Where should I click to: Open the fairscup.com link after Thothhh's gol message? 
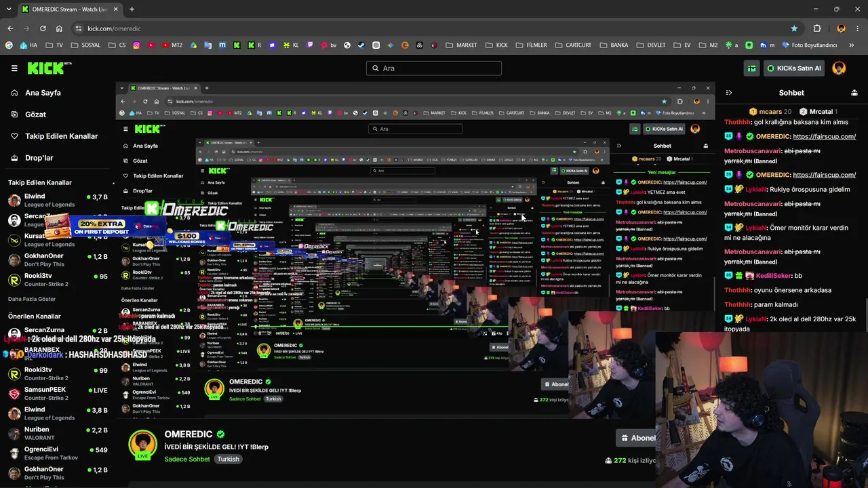tap(824, 136)
